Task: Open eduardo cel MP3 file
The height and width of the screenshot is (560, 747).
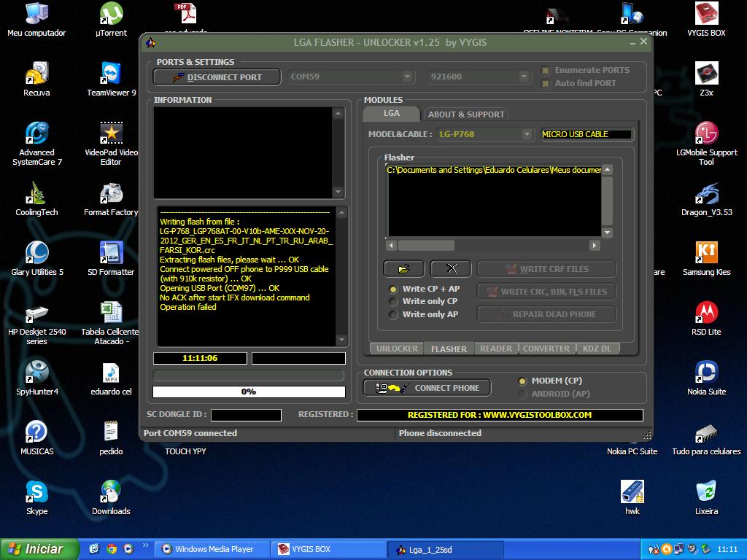Action: pyautogui.click(x=111, y=378)
